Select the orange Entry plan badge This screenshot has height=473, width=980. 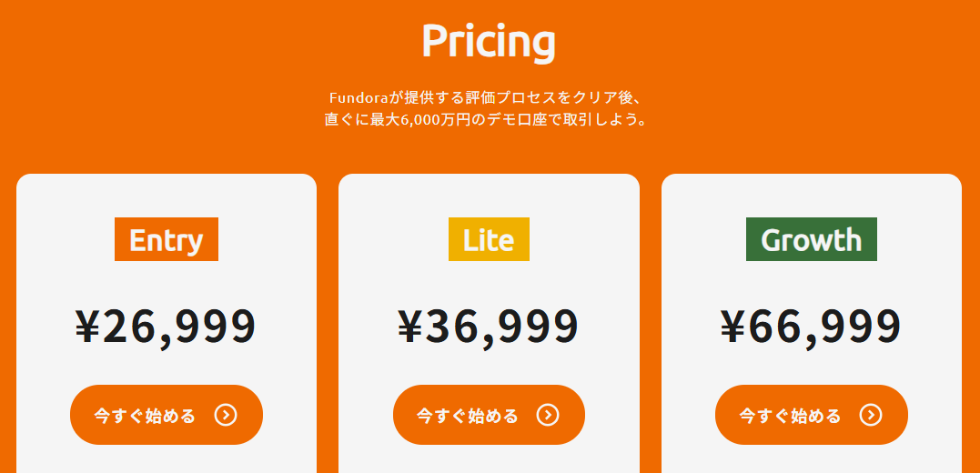coord(167,239)
